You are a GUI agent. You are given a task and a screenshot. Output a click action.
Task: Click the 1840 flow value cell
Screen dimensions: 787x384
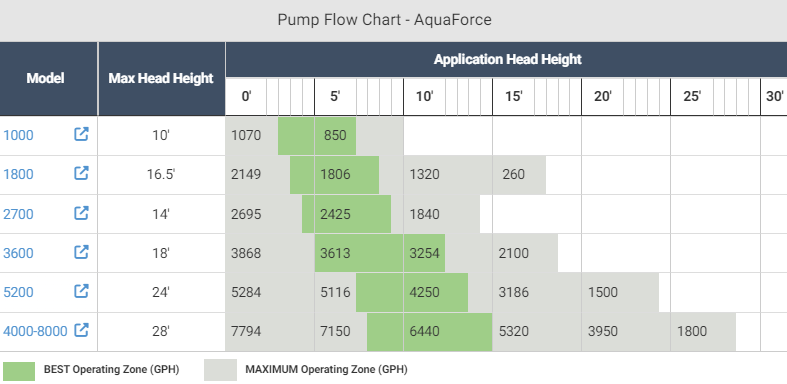(425, 214)
